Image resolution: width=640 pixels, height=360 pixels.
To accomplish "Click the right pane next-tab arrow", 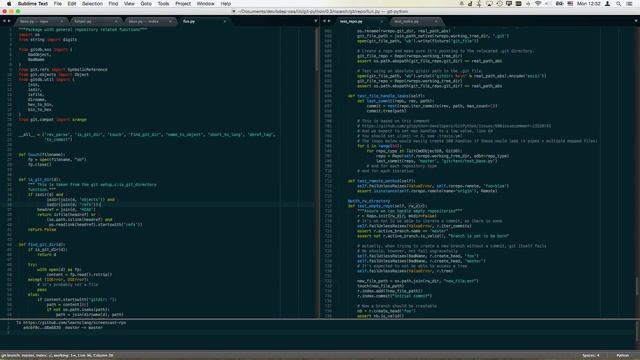I will click(x=329, y=21).
